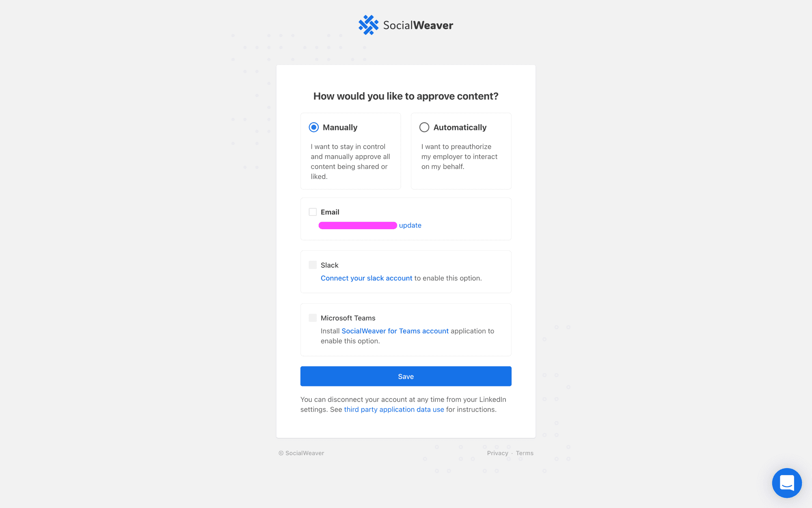Click the pink email field update link
The width and height of the screenshot is (812, 508).
tap(410, 225)
